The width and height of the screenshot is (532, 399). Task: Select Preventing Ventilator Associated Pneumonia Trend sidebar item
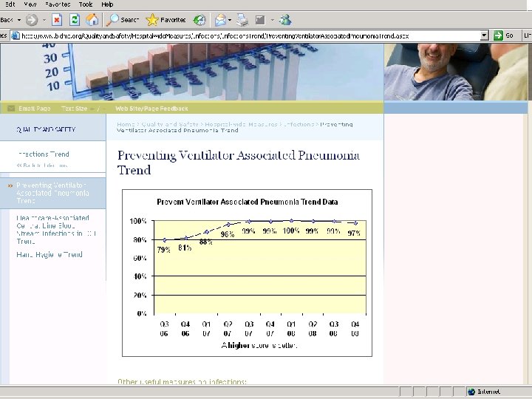pyautogui.click(x=52, y=193)
